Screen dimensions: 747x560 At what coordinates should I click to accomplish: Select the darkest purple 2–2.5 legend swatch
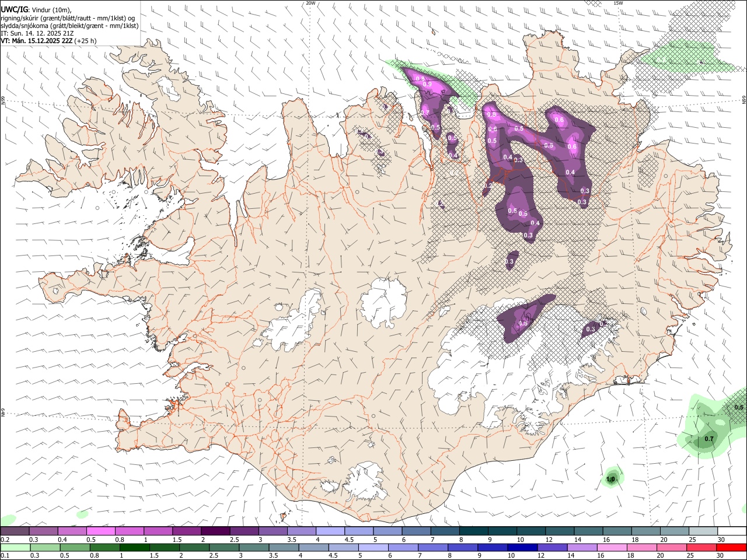216,531
